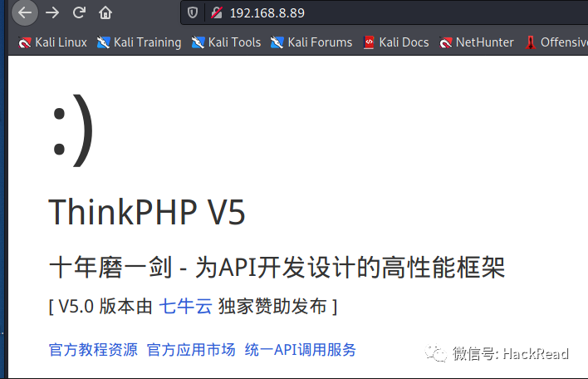
Task: Click the ThinkPHP V5 heading text
Action: pos(147,213)
